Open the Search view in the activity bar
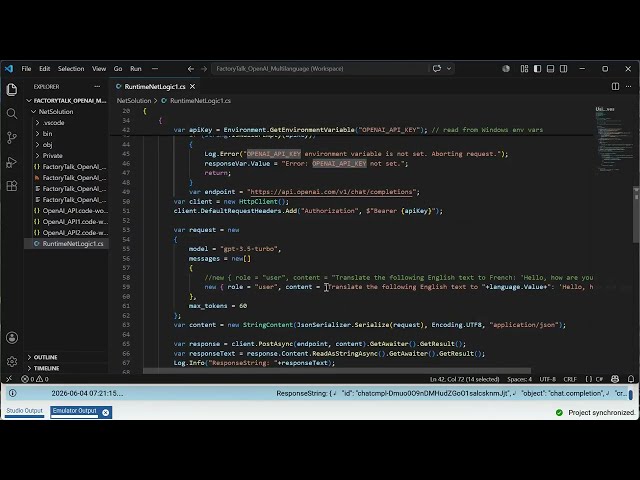This screenshot has width=640, height=480. tap(12, 113)
